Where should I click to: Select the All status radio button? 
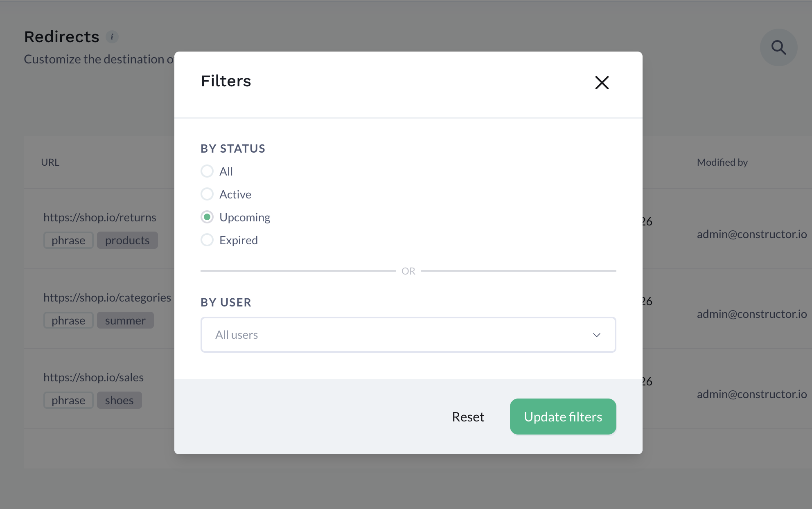207,171
